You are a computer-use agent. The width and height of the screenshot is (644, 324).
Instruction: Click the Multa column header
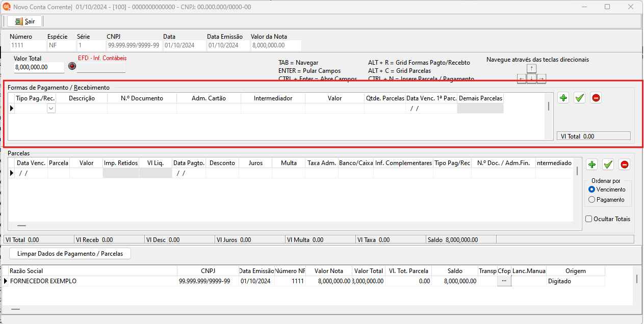[x=288, y=163]
